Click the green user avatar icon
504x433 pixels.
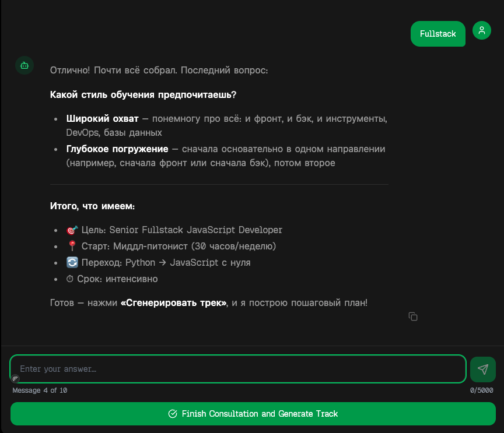(x=481, y=30)
